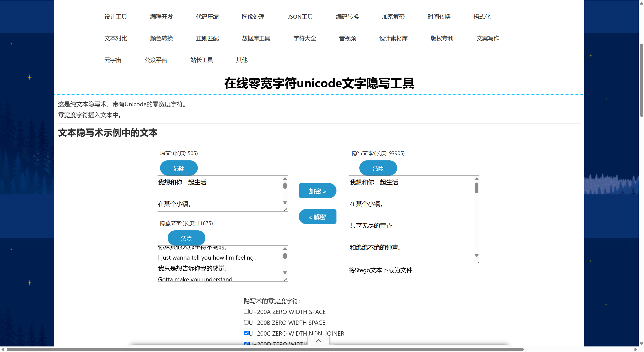Click down arrow of 隐写文本 scrollbar
Viewport: 644px width, 352px height.
click(x=477, y=256)
